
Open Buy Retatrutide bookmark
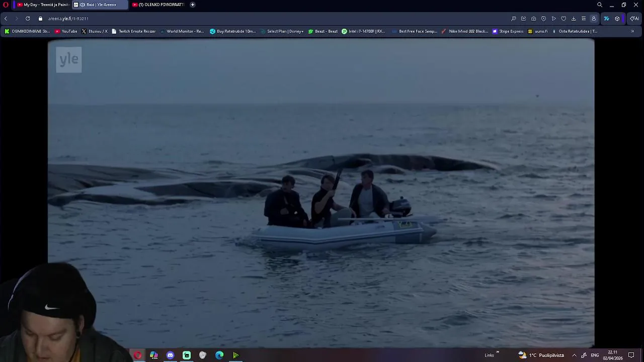pos(233,31)
